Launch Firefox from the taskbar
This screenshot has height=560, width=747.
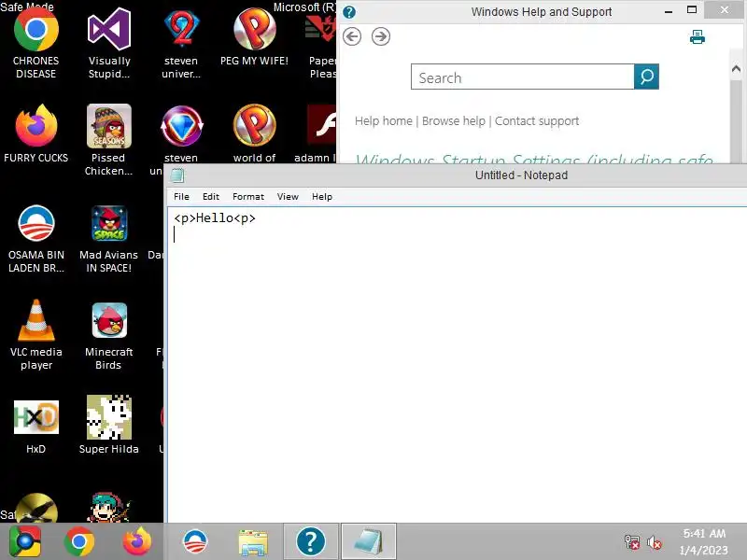click(137, 541)
